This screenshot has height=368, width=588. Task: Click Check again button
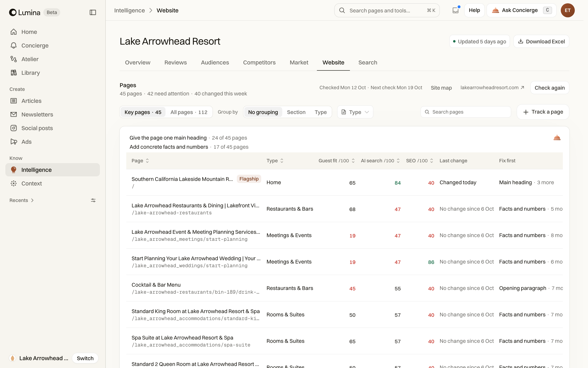550,88
